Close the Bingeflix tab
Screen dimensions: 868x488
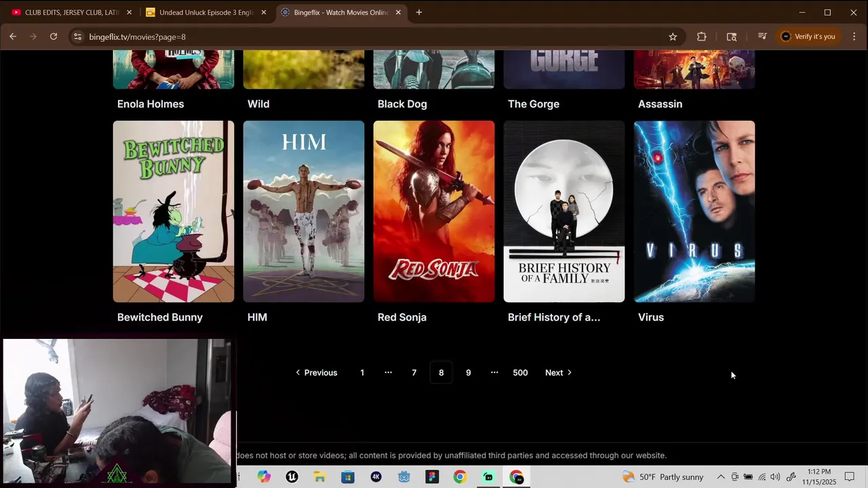tap(398, 12)
